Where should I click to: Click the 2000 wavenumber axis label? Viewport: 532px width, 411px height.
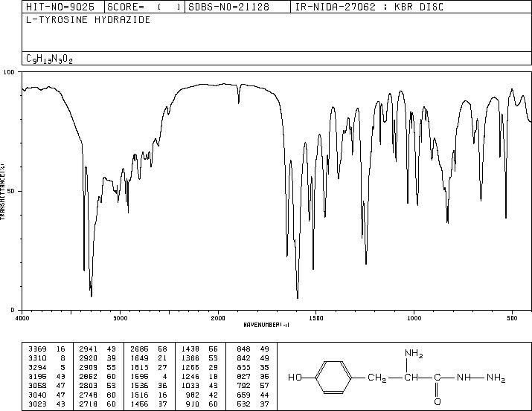point(218,318)
